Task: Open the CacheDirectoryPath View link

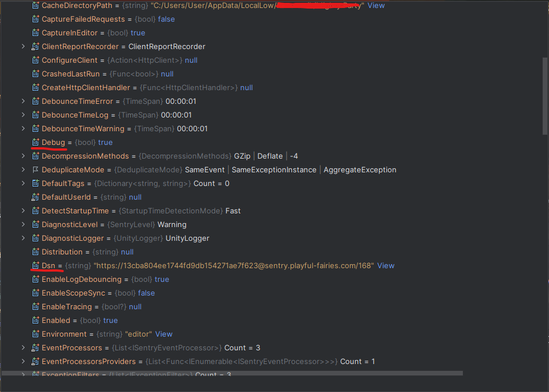Action: (376, 5)
